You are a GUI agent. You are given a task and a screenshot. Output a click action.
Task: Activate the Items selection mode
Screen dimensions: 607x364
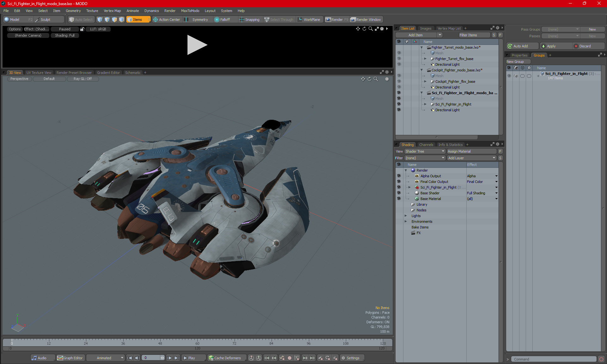coord(138,20)
